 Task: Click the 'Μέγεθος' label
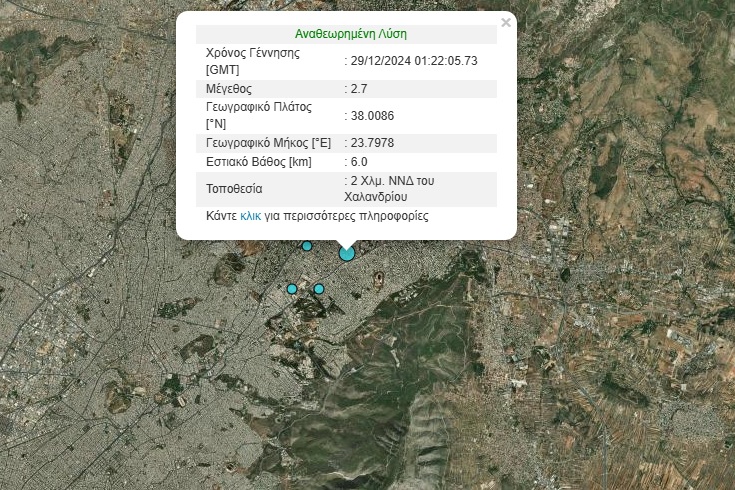click(x=229, y=89)
